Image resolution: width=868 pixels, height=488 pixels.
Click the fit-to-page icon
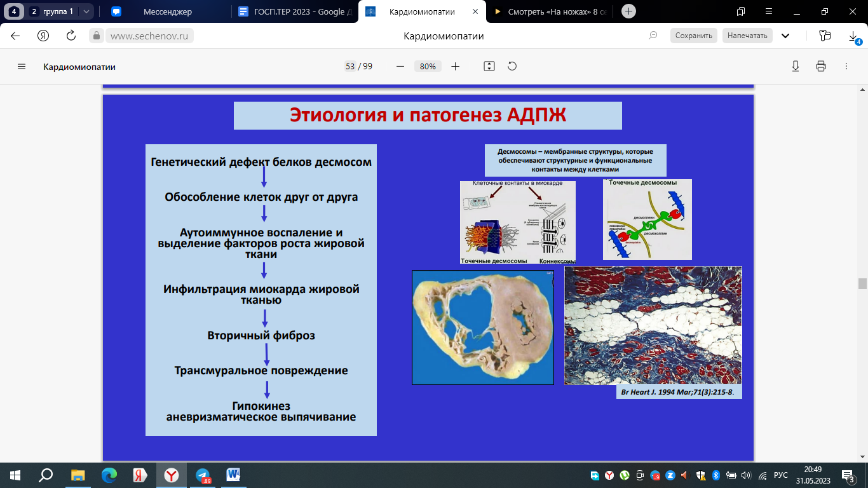[x=489, y=66]
